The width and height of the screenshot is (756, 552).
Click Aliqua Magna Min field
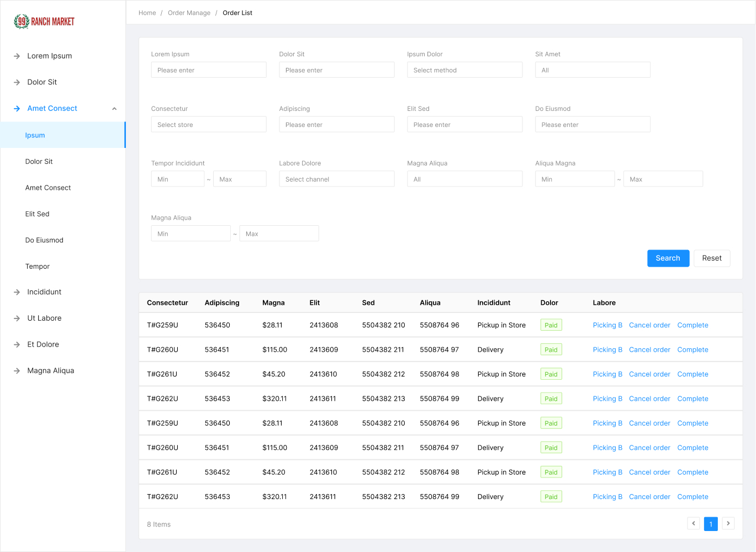[x=575, y=179]
